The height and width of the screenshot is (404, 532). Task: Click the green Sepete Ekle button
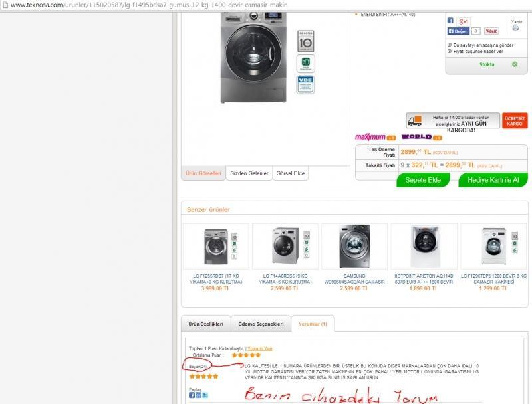423,180
